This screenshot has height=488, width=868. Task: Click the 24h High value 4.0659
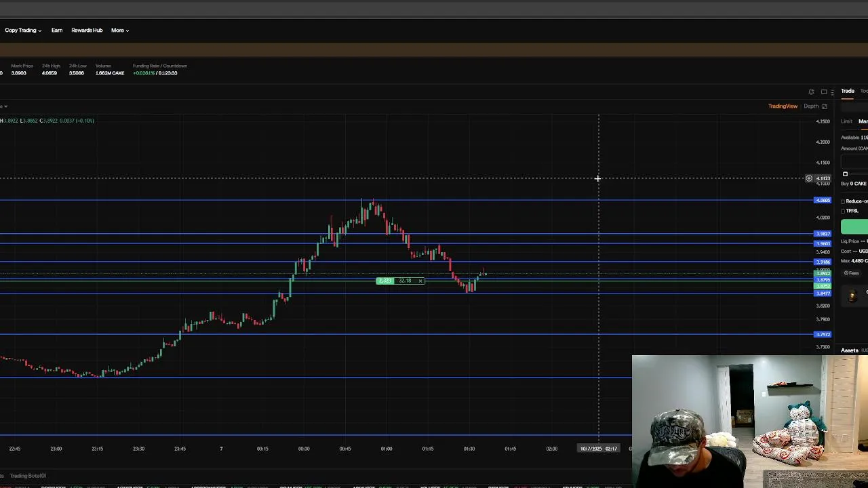pos(50,73)
